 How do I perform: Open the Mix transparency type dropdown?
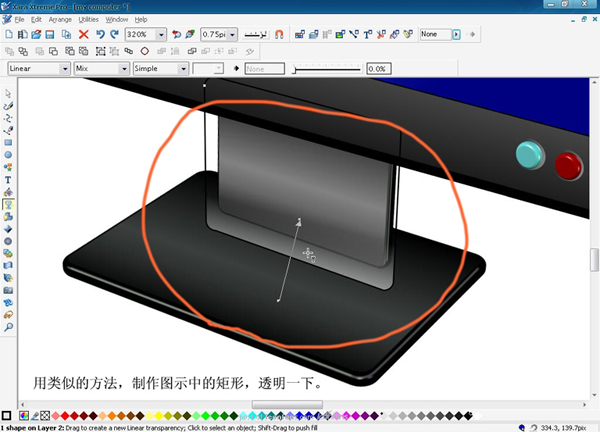[124, 69]
